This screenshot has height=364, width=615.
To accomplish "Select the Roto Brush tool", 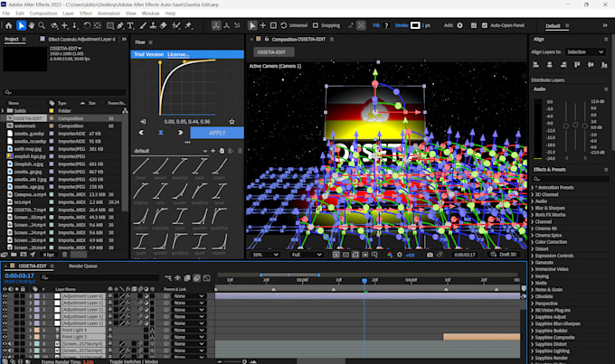I will [x=176, y=26].
